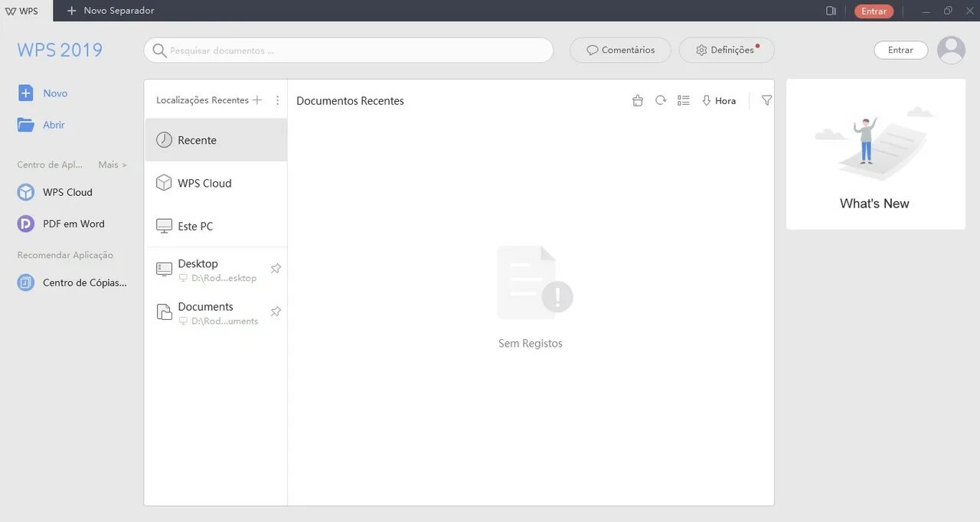Click the magnifier search icon
This screenshot has height=522, width=980.
[x=159, y=51]
